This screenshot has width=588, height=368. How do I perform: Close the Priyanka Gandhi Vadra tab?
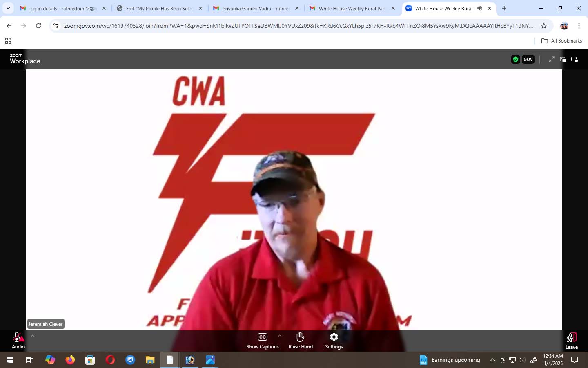click(297, 8)
